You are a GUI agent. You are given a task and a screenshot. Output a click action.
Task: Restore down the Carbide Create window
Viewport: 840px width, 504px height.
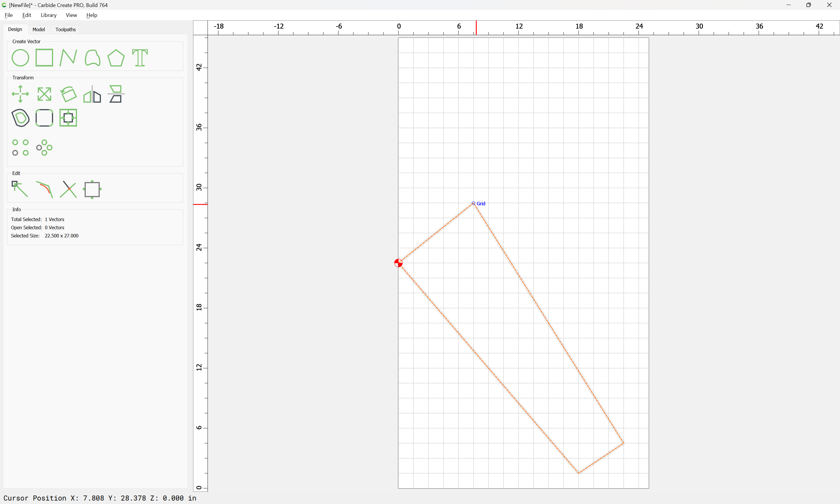click(x=809, y=5)
